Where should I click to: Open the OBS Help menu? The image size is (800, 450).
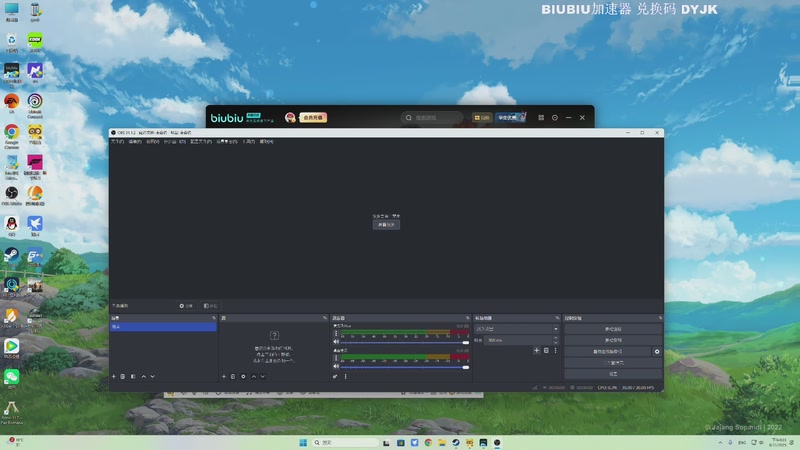pyautogui.click(x=266, y=142)
